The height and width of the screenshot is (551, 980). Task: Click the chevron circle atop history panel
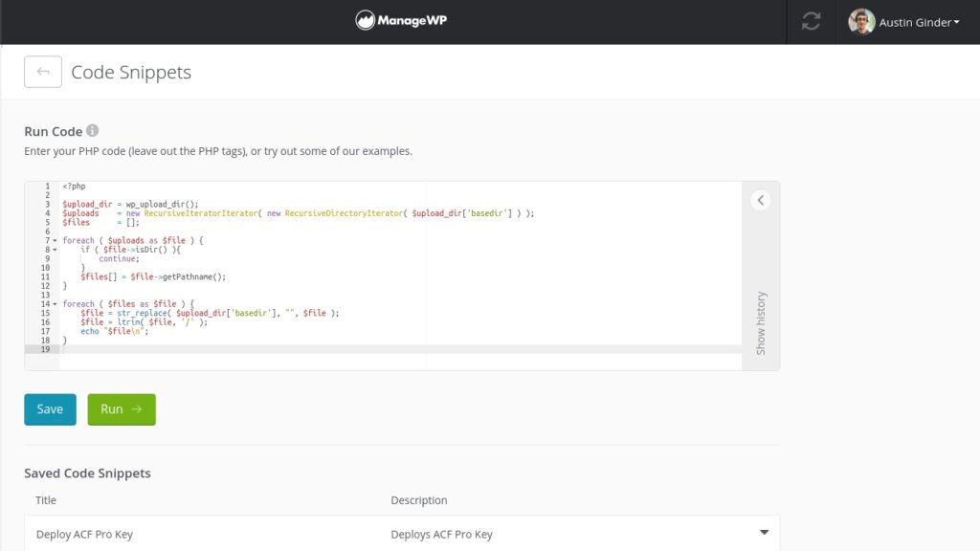[760, 200]
